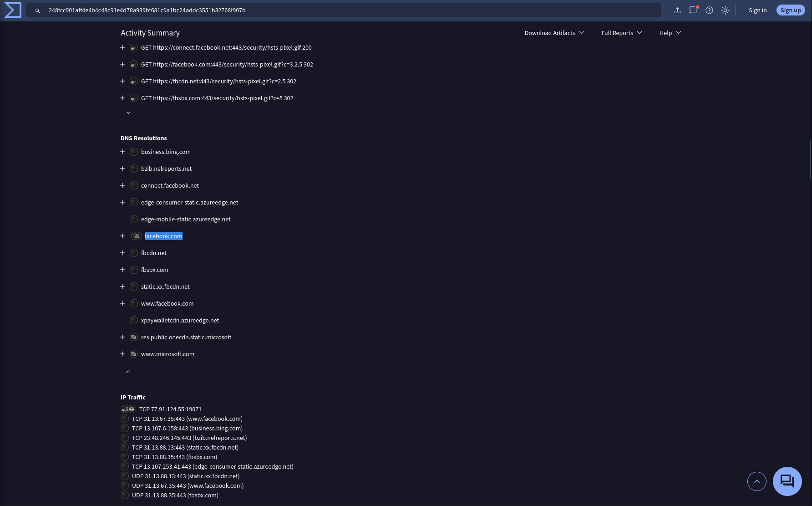
Task: Open the Download Artifacts menu
Action: click(x=554, y=33)
